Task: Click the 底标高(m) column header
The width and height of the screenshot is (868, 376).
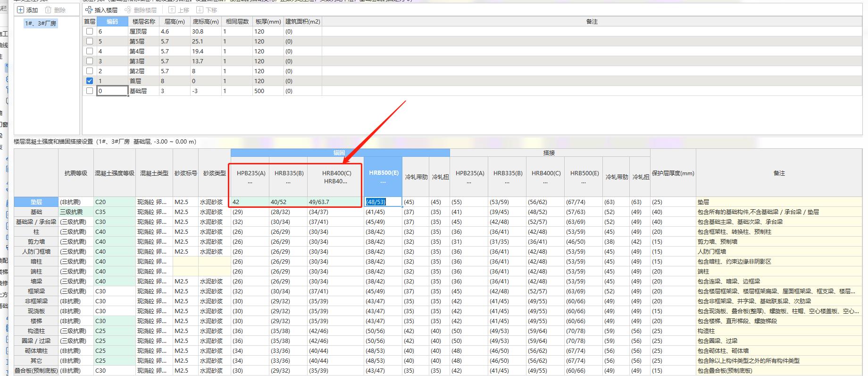Action: point(206,22)
